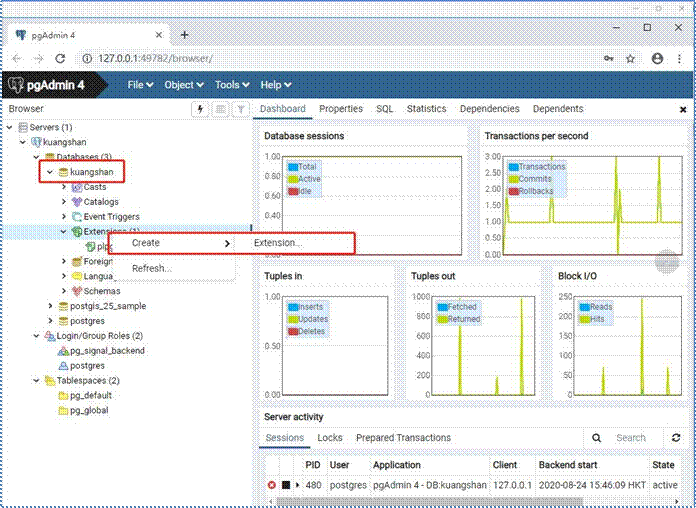This screenshot has width=696, height=508.
Task: Switch to the SQL tab
Action: pyautogui.click(x=384, y=109)
